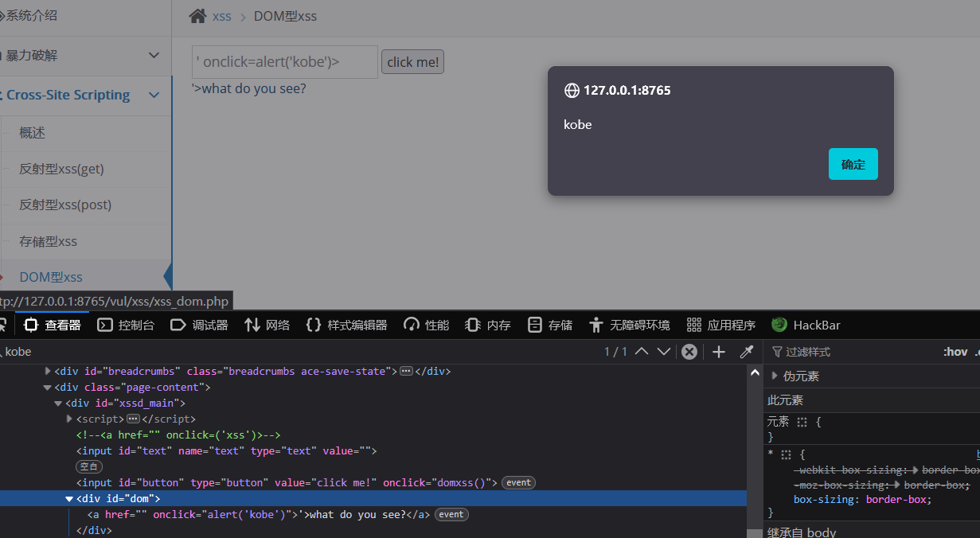Select the input id="text" markup line
The height and width of the screenshot is (538, 980).
[x=226, y=451]
